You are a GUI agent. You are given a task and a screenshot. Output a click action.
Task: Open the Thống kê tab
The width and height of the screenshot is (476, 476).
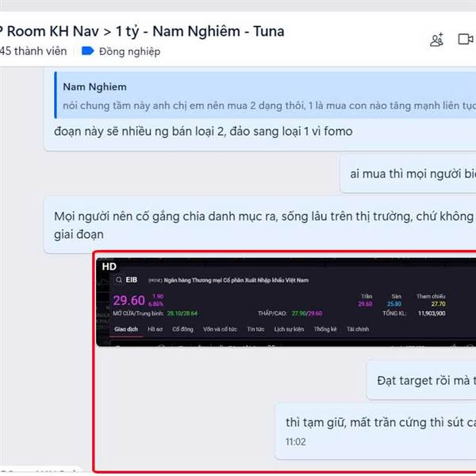coord(325,329)
